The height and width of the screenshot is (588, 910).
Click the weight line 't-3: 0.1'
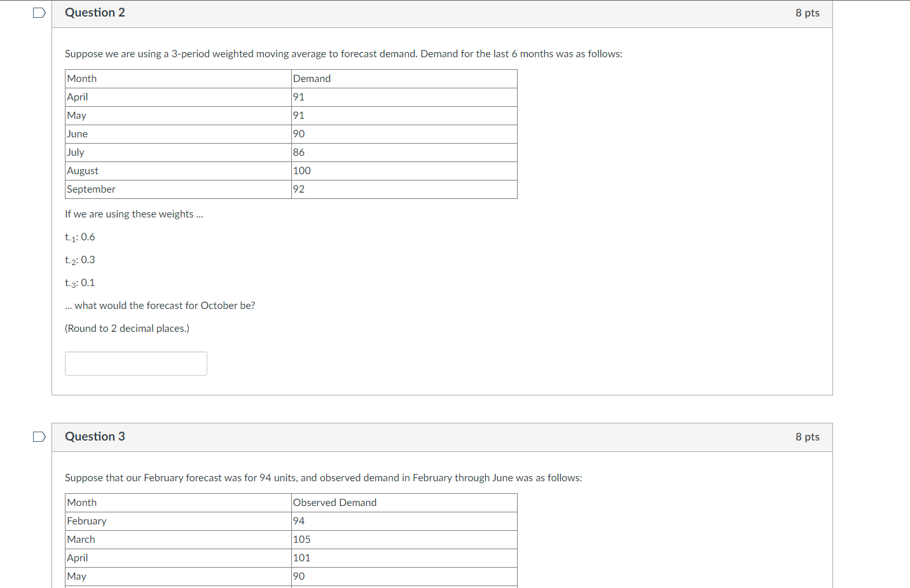click(80, 283)
